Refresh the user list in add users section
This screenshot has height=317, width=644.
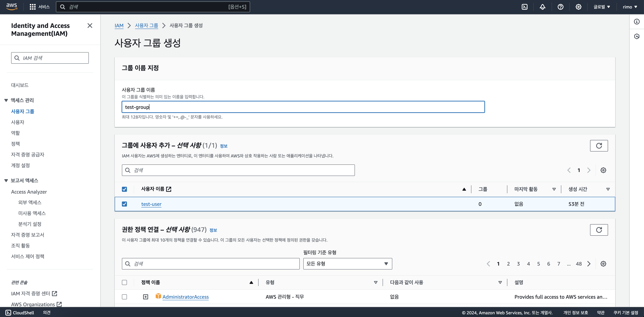599,146
